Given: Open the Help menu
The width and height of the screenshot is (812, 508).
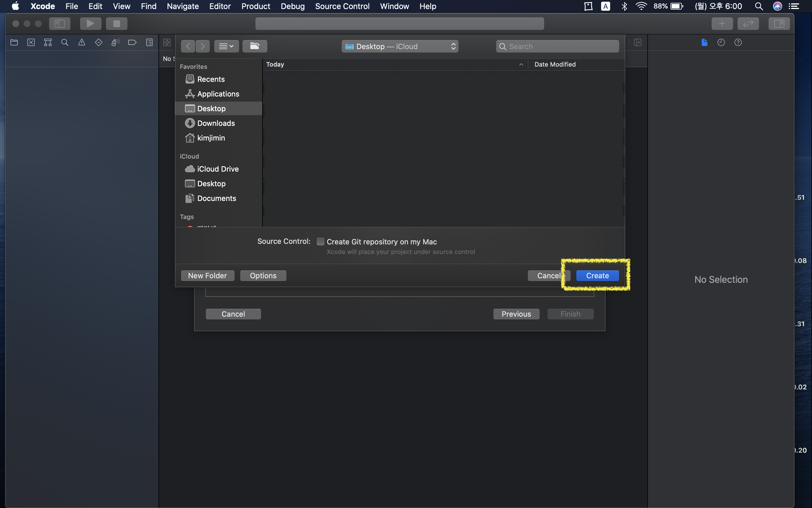Looking at the screenshot, I should click(428, 6).
